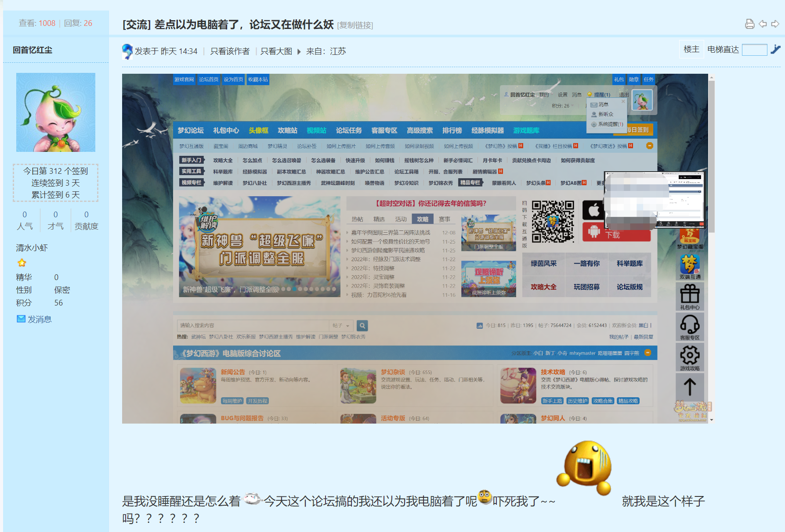Click the blue post icon before 发表于
The height and width of the screenshot is (532, 785).
(127, 51)
